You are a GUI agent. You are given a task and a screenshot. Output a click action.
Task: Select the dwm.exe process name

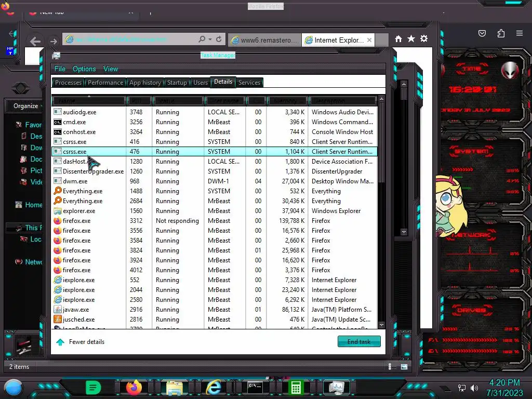point(75,181)
